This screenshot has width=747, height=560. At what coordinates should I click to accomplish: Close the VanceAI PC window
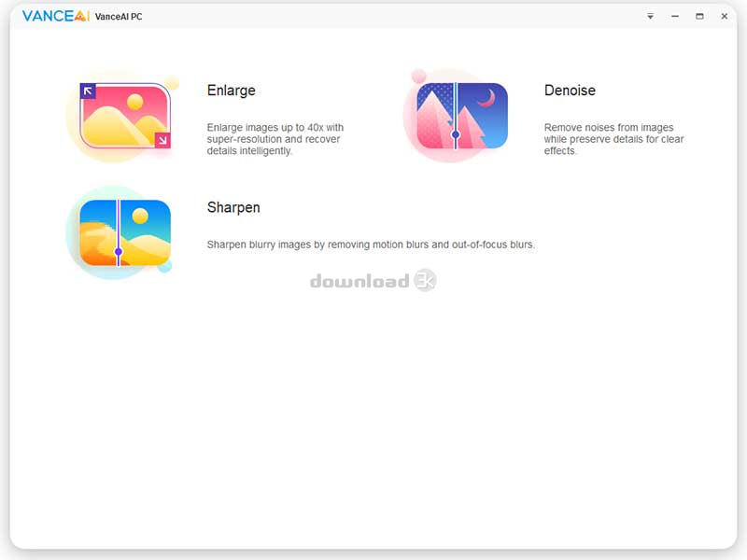point(725,16)
